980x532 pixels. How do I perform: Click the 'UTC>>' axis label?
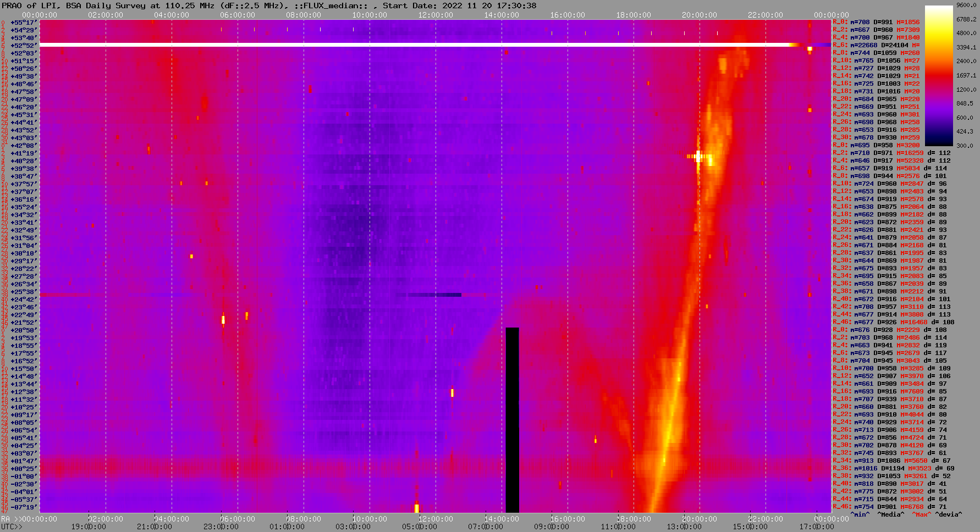tap(12, 527)
